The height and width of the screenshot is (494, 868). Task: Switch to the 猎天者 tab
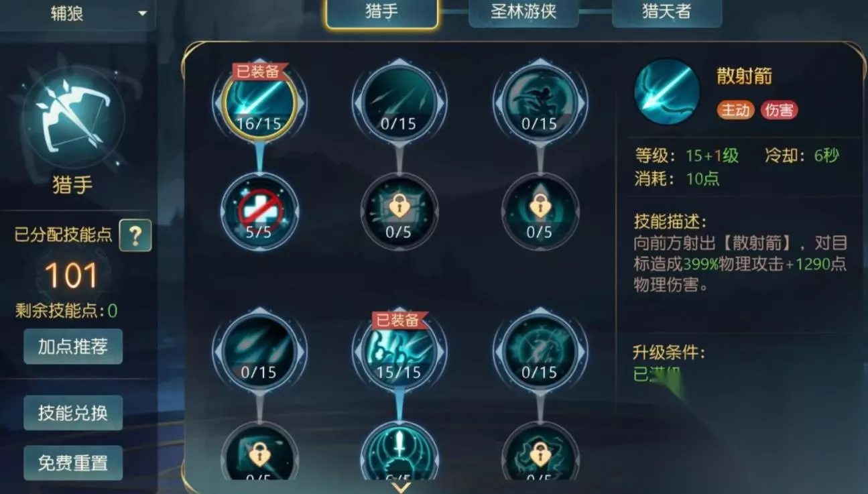pyautogui.click(x=667, y=13)
